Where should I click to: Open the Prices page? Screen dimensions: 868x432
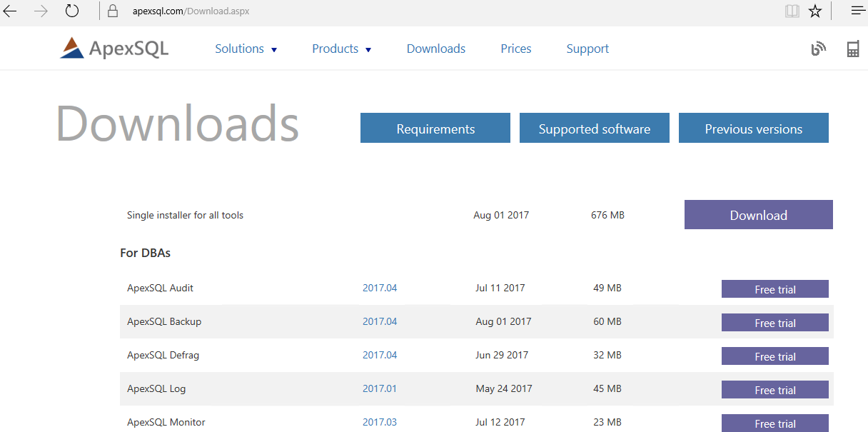coord(516,49)
